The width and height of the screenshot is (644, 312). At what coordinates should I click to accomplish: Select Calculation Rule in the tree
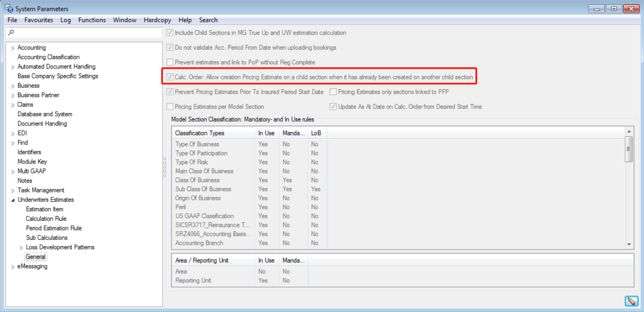46,219
